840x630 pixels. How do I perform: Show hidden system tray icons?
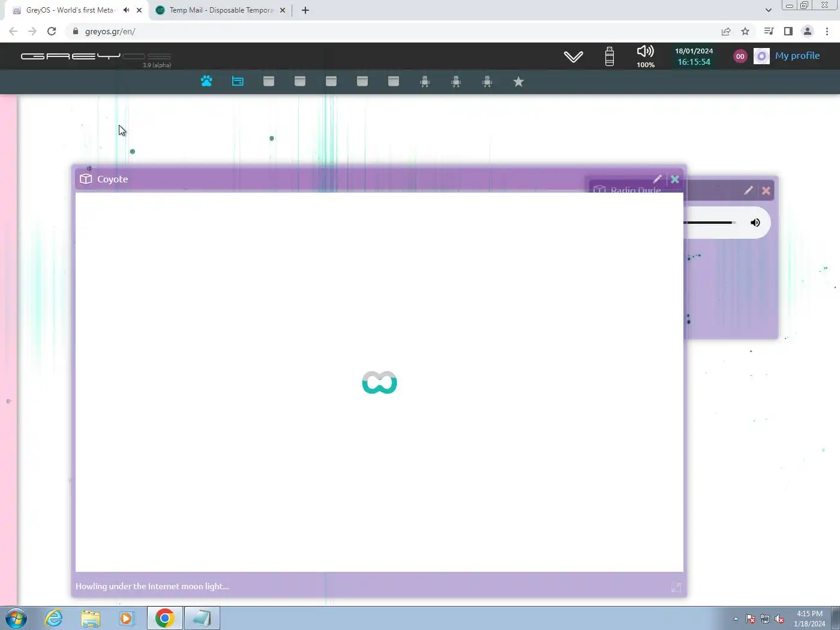pos(736,619)
